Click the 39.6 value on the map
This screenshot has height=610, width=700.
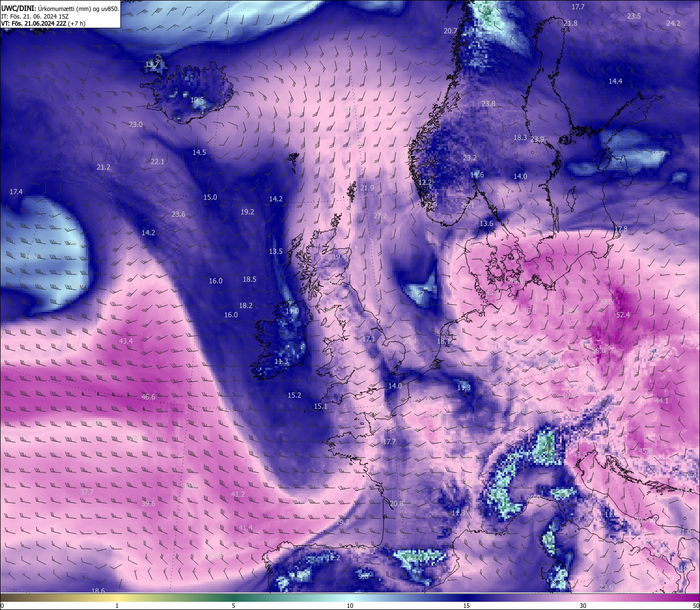tap(148, 503)
